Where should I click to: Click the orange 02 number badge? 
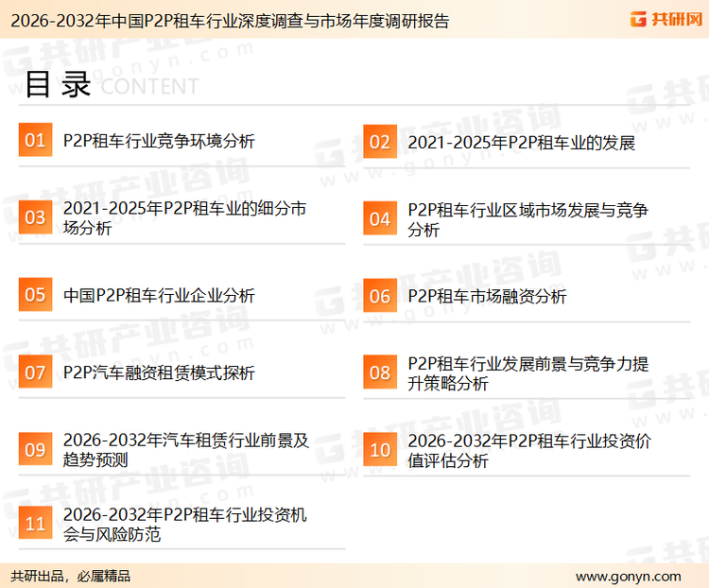pyautogui.click(x=380, y=142)
